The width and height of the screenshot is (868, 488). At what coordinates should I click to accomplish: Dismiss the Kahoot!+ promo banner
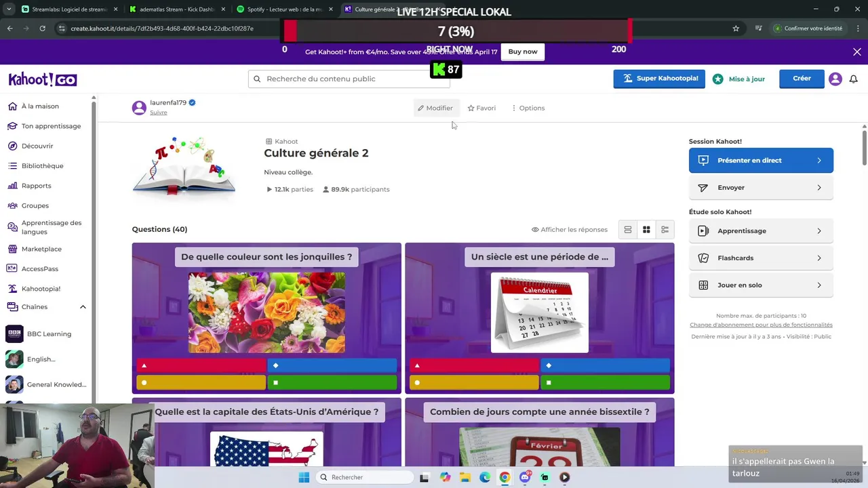857,52
